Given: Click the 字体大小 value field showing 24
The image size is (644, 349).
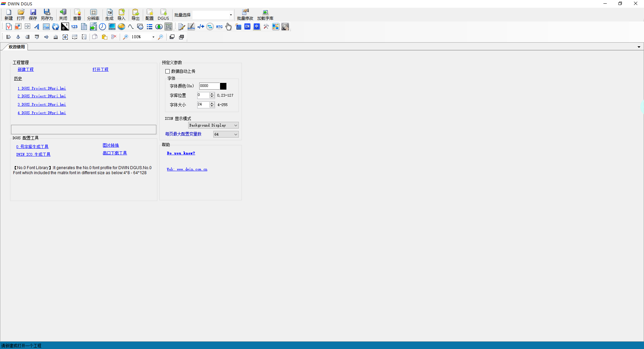Looking at the screenshot, I should coord(203,105).
